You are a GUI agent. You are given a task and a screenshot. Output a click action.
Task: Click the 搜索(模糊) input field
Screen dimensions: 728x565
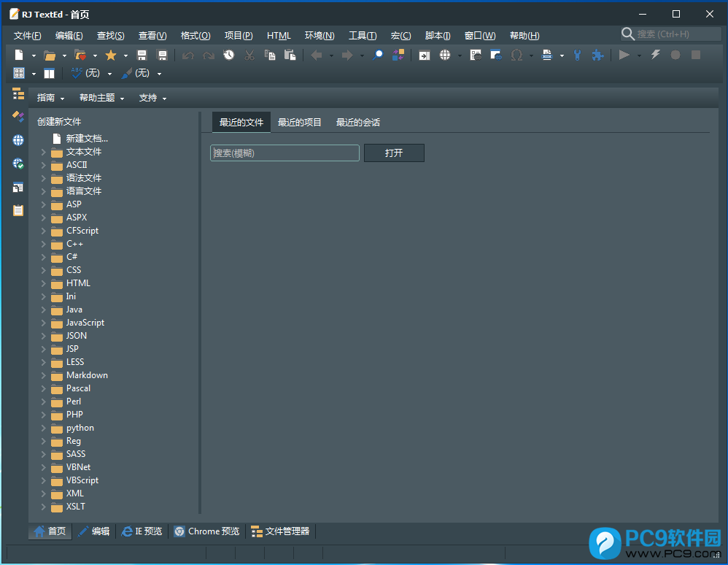coord(284,153)
